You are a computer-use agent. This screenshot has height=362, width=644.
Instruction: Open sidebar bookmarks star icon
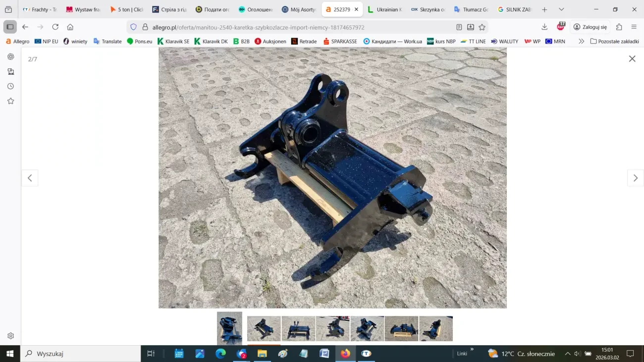pos(10,101)
